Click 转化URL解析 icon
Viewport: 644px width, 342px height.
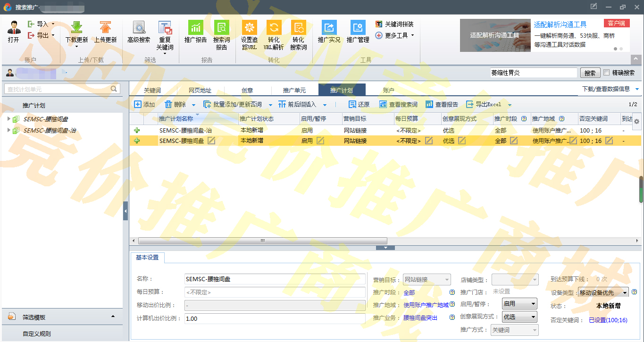tap(274, 27)
